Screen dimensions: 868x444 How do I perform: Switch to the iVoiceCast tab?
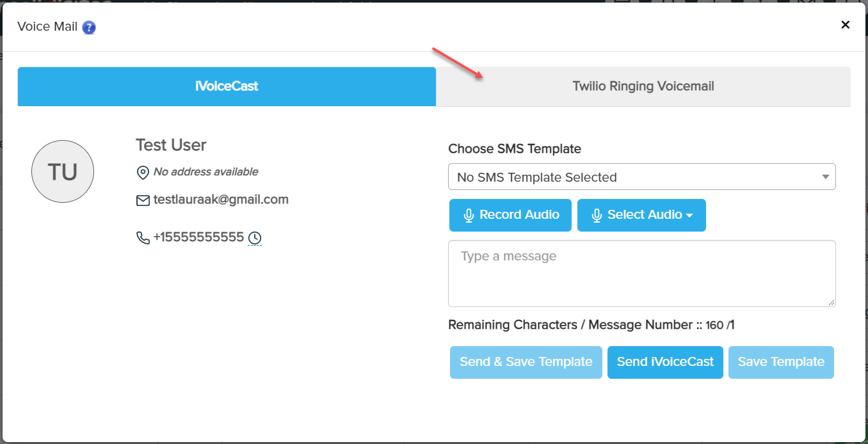(x=227, y=86)
